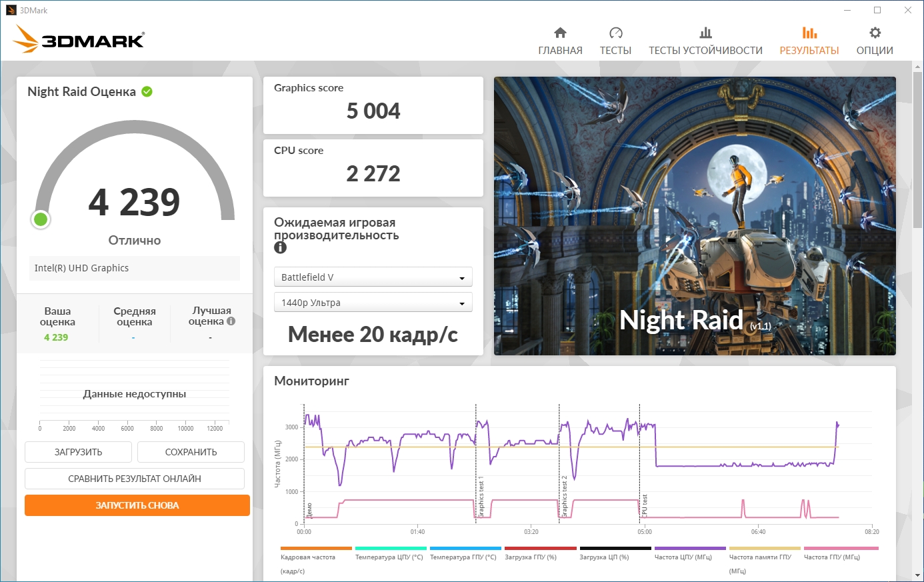The image size is (924, 582).
Task: Click the CPU score value 2 272
Action: point(373,173)
